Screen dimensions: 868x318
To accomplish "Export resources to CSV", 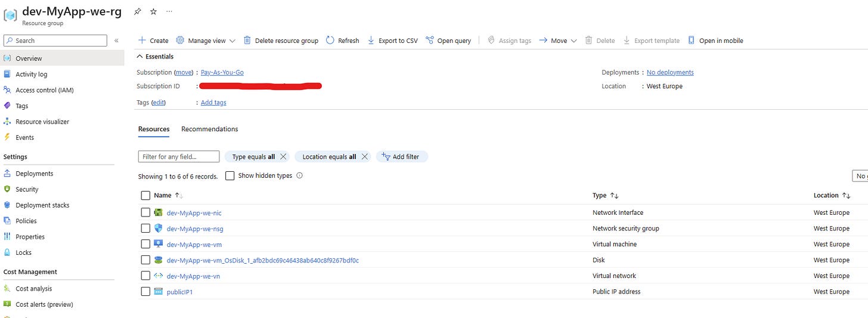I will [x=392, y=41].
